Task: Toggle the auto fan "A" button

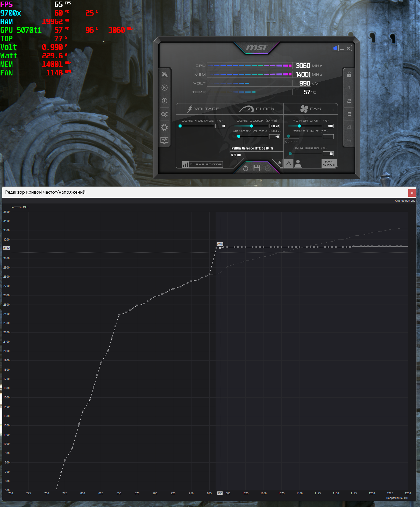Action: (289, 163)
